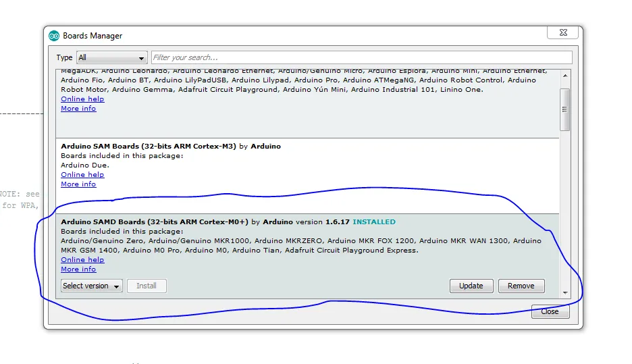Focus the Filter your search field
632x364 pixels.
click(361, 57)
